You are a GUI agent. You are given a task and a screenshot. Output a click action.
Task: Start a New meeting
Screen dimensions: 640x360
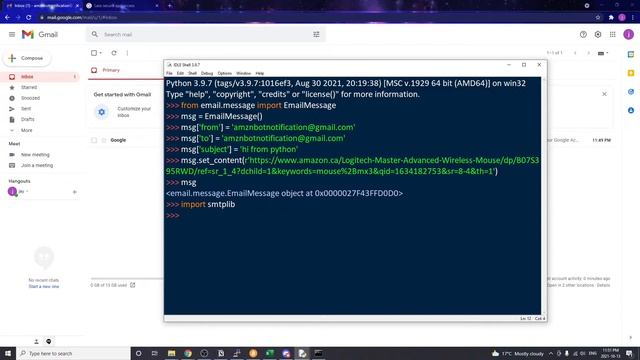click(x=35, y=155)
